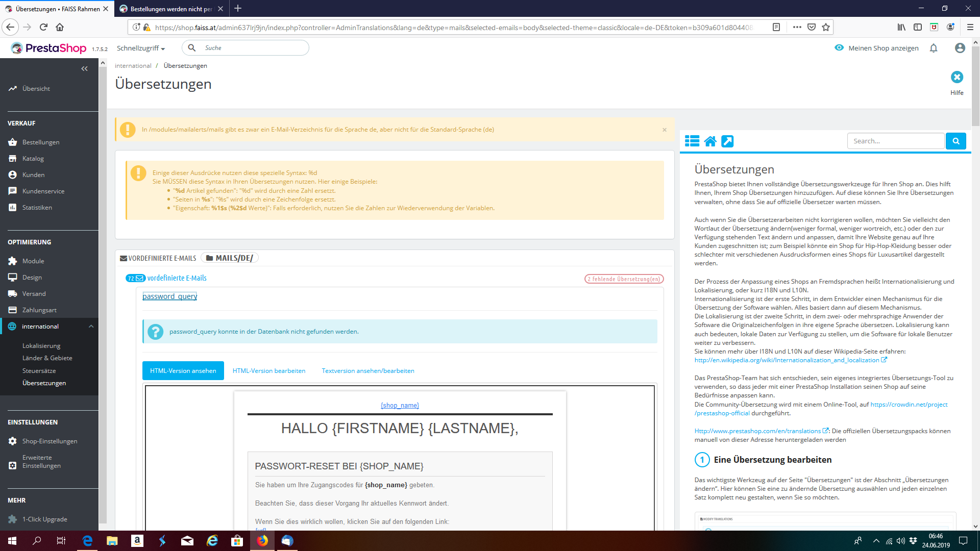Collapse the international menu section
Viewport: 980px width, 551px height.
pos(91,327)
